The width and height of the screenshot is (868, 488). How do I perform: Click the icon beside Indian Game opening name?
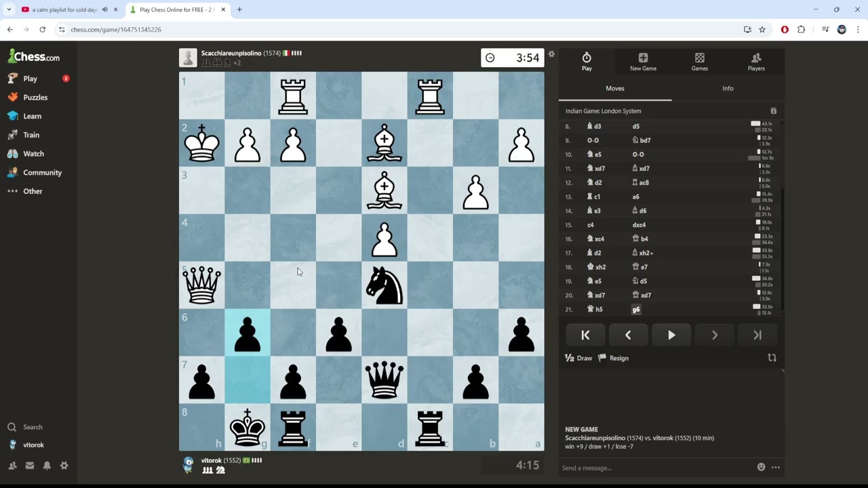[773, 111]
